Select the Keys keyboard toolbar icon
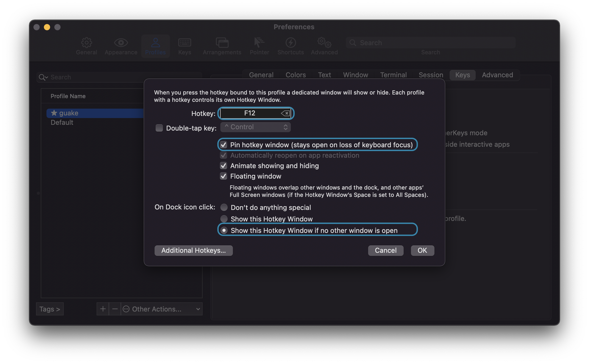This screenshot has height=364, width=589. (185, 43)
